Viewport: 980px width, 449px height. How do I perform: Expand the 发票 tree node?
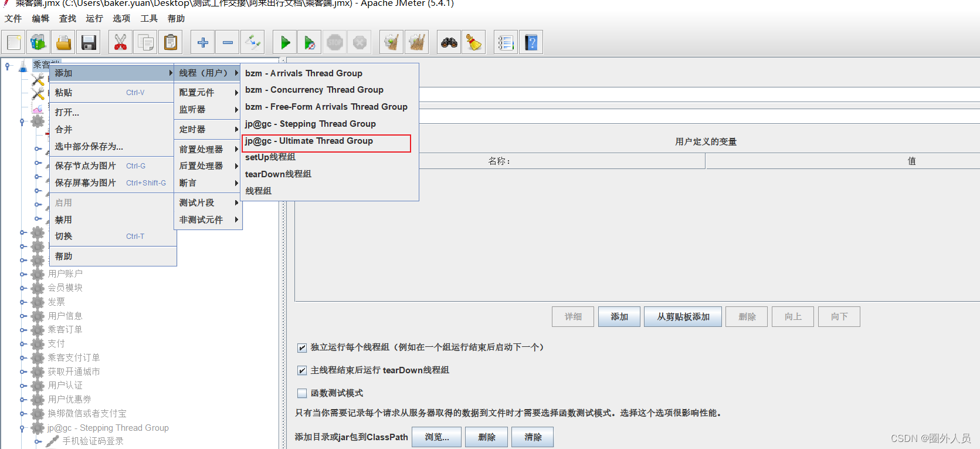pos(23,302)
